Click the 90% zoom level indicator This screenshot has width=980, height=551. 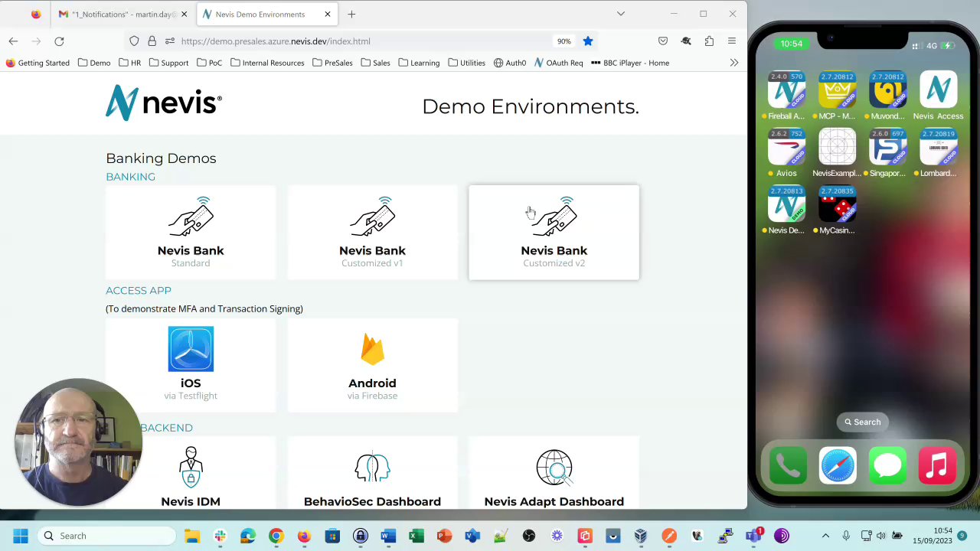click(x=563, y=41)
